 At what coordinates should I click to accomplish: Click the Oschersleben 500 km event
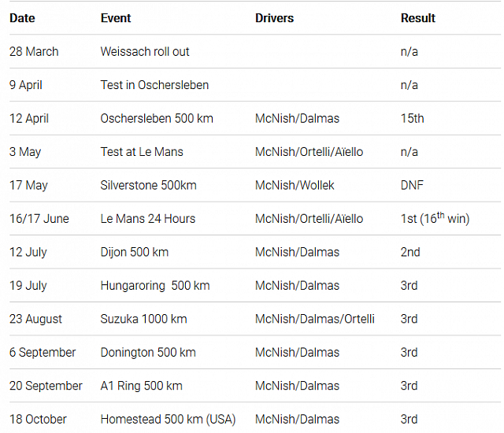(x=157, y=119)
